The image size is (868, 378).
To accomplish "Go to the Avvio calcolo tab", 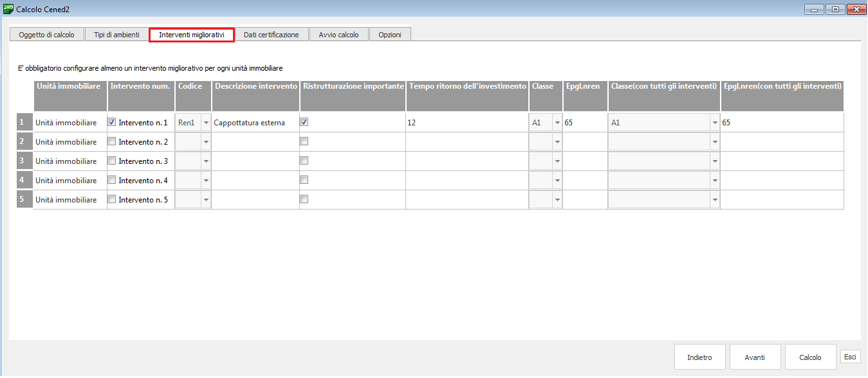I will [x=338, y=35].
